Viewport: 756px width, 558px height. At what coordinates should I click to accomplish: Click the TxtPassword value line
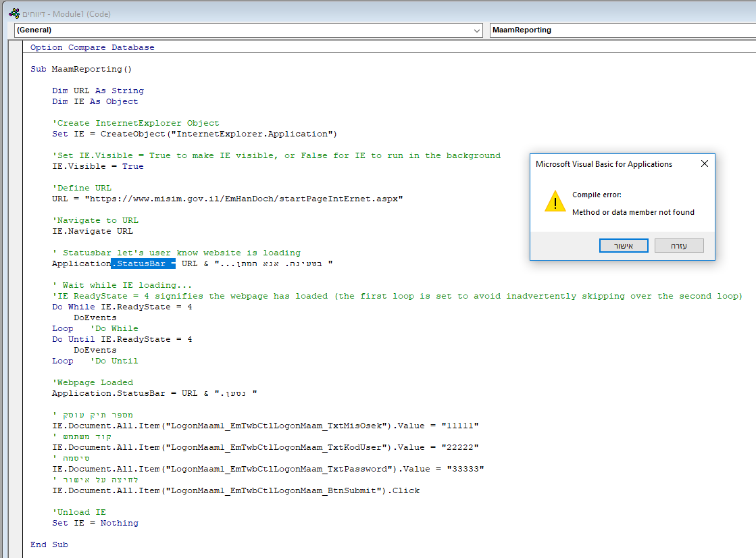(268, 470)
